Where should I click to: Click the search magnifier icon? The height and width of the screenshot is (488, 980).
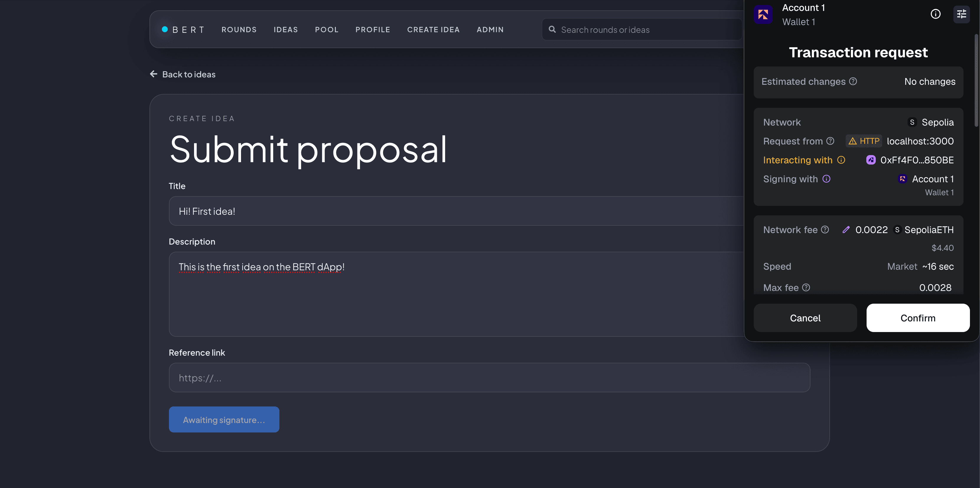(x=552, y=29)
